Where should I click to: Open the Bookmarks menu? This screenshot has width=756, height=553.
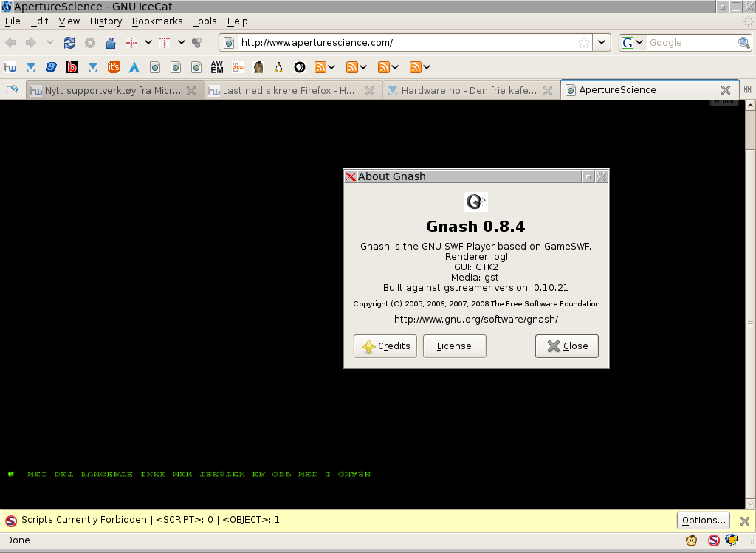[x=157, y=21]
